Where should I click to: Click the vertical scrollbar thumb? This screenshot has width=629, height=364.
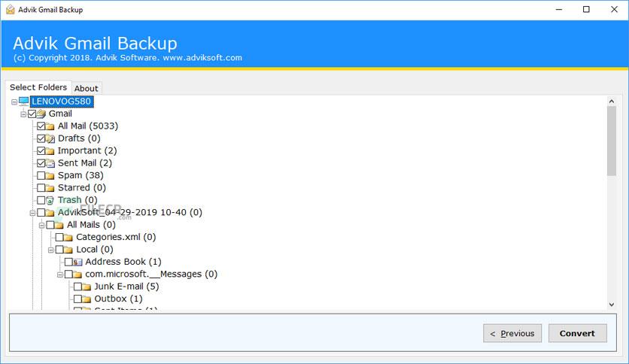coord(612,141)
